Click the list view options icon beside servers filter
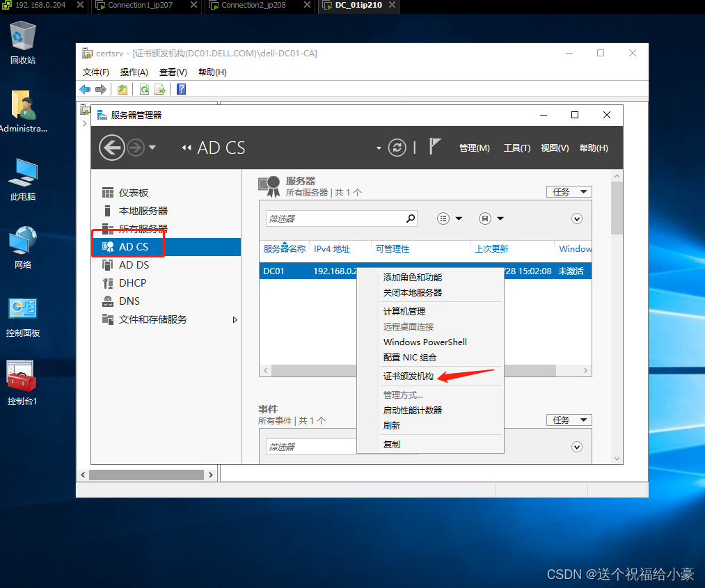Image resolution: width=705 pixels, height=588 pixels. click(443, 218)
